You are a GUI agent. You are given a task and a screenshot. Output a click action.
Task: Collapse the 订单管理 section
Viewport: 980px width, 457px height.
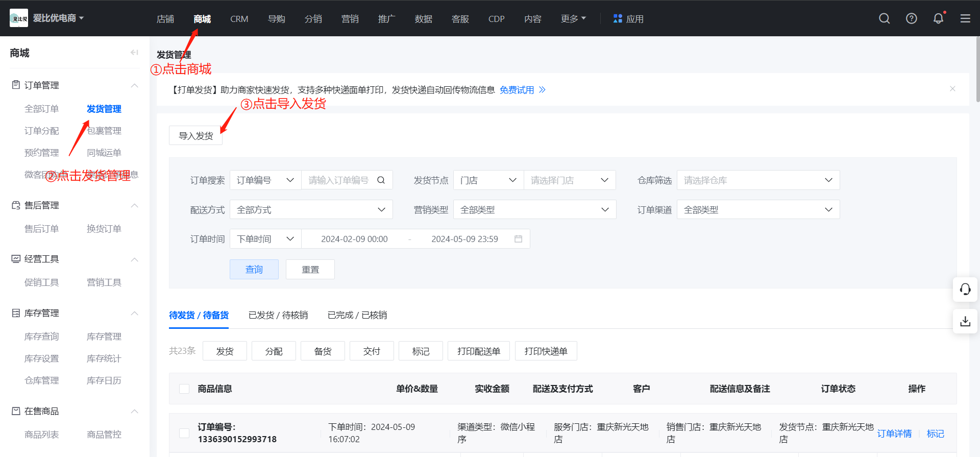coord(135,85)
